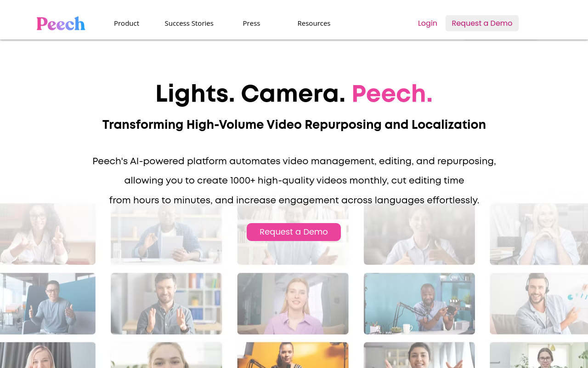Open the Product menu

[126, 23]
